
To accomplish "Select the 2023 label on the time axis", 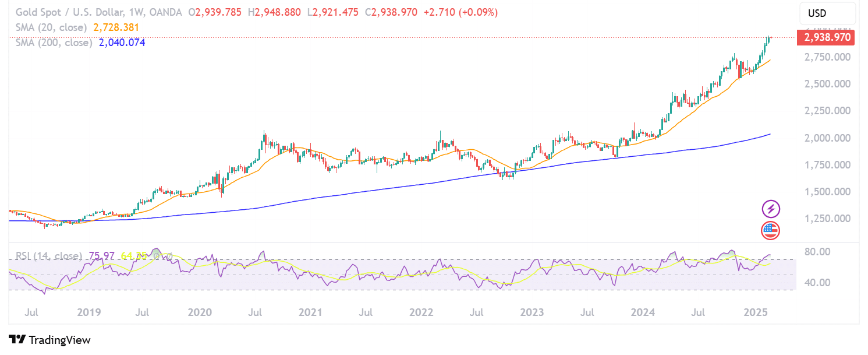I will [532, 312].
